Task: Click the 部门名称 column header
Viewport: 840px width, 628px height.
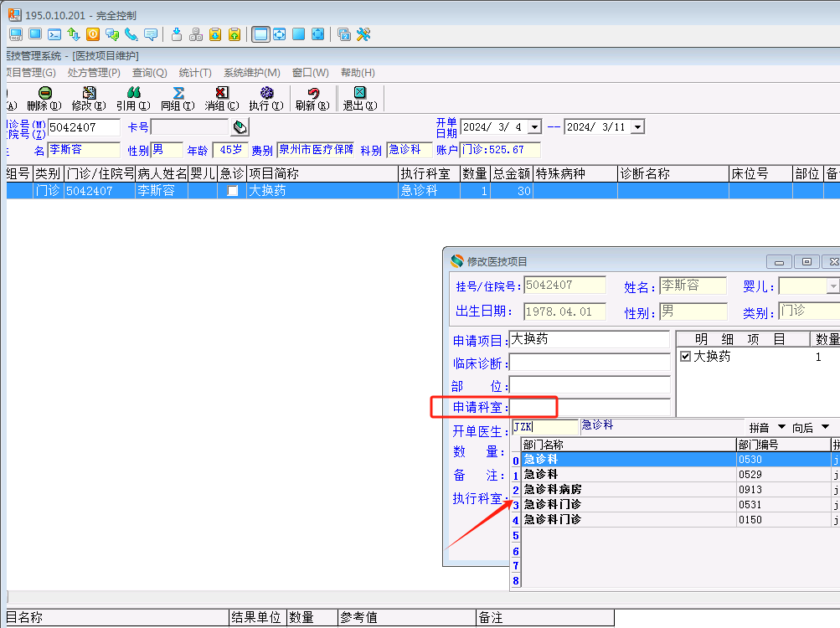Action: (628, 445)
